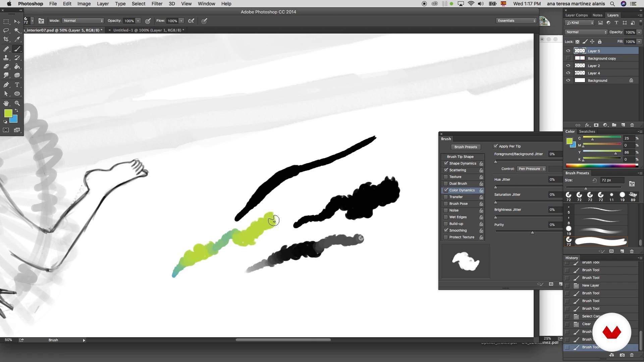Image resolution: width=644 pixels, height=362 pixels.
Task: Delete layer with Layers panel trash icon
Action: pyautogui.click(x=632, y=125)
